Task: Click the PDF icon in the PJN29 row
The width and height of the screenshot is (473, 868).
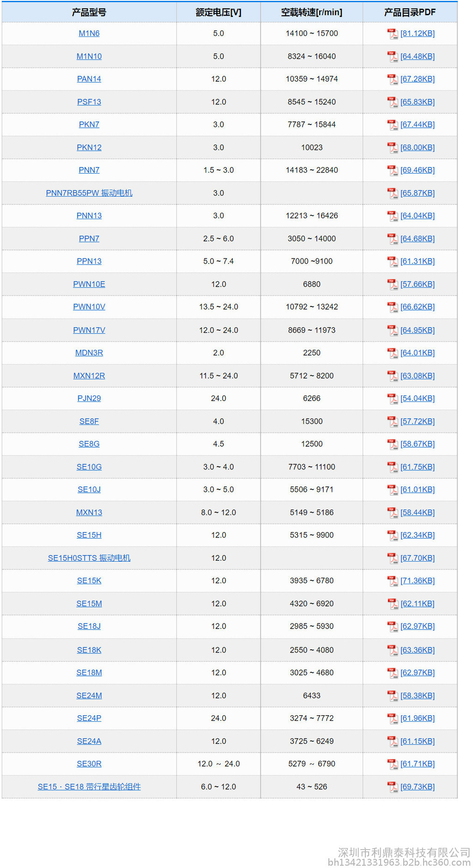Action: pyautogui.click(x=393, y=399)
